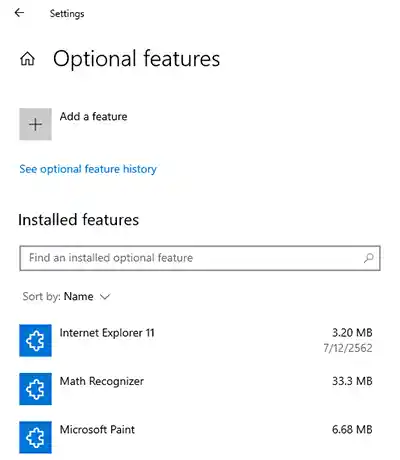Click the Optional features page title

coord(137,59)
